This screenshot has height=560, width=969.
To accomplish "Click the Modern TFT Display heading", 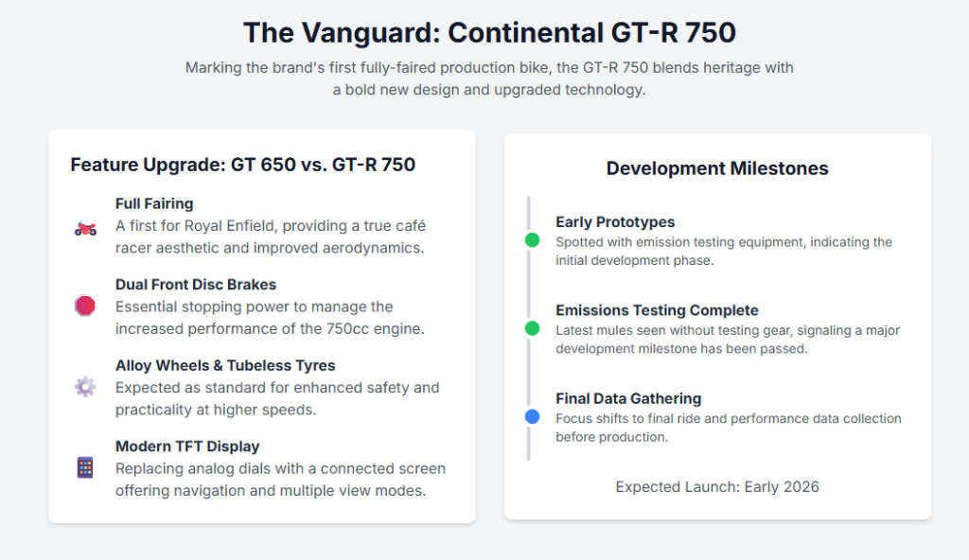I will coord(187,446).
